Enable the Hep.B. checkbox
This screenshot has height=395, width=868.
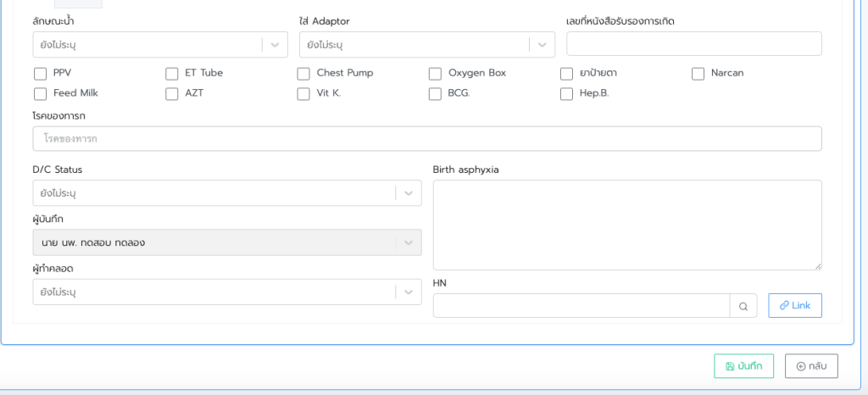[x=567, y=94]
